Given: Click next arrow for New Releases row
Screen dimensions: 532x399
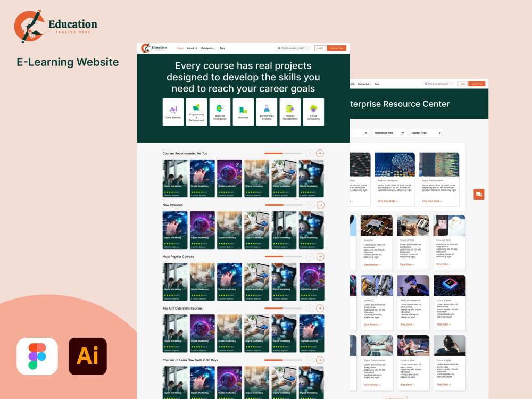Looking at the screenshot, I should coord(320,205).
